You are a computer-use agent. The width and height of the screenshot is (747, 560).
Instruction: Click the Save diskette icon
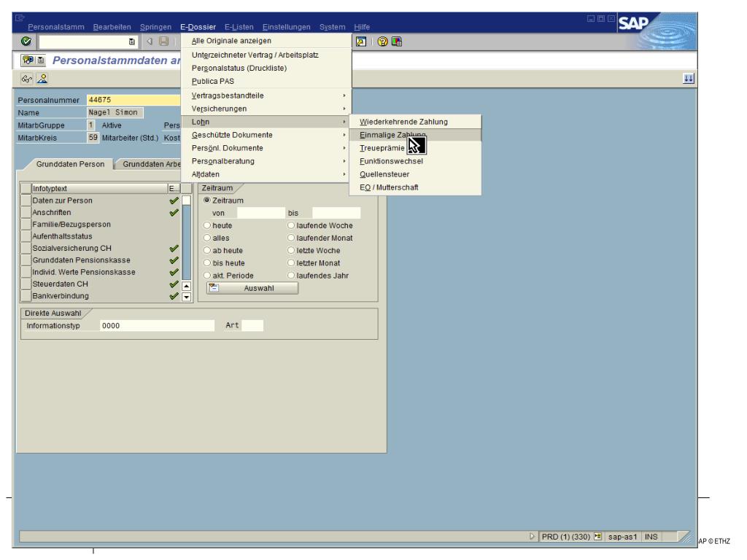pos(164,42)
